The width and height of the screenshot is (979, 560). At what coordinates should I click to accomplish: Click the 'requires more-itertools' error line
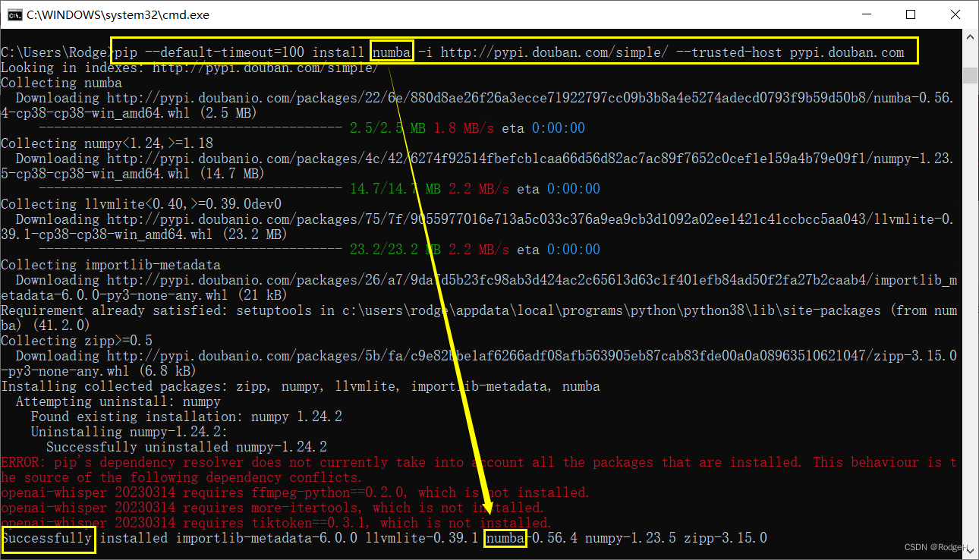point(272,508)
